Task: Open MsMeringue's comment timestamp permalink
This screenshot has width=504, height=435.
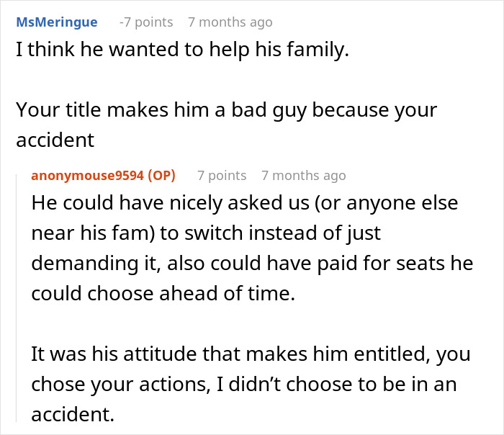Action: [230, 22]
